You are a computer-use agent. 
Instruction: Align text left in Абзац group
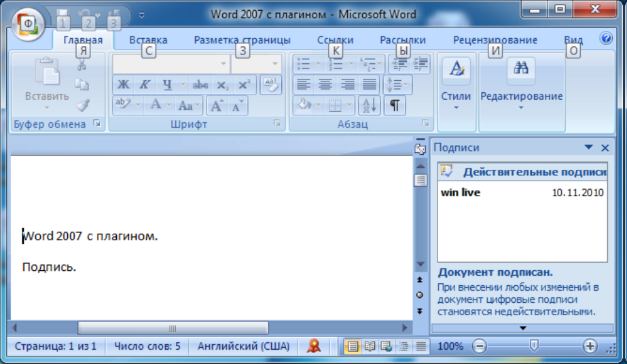click(x=304, y=85)
